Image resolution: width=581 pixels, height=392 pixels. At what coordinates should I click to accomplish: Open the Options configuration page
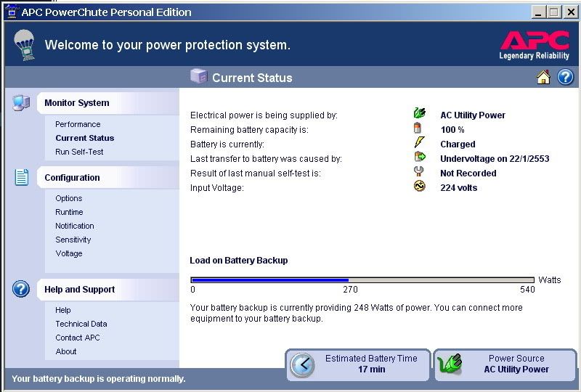(x=69, y=198)
